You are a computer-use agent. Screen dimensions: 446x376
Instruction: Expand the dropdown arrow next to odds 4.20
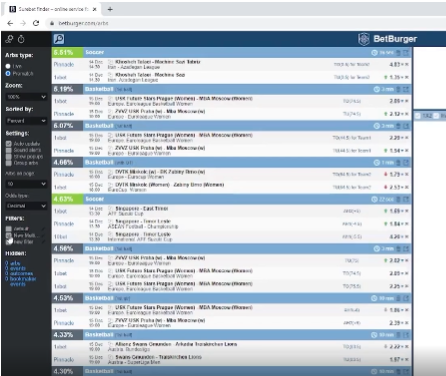coord(403,237)
